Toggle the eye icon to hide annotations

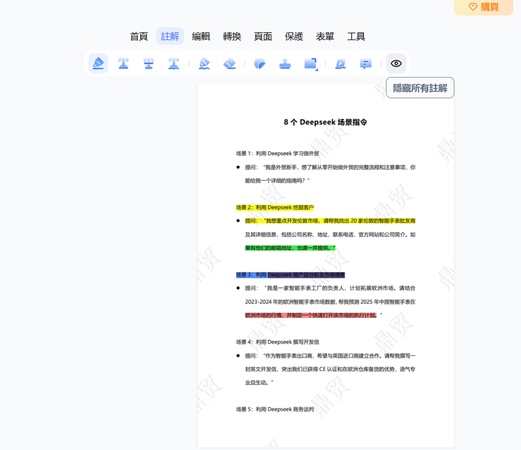[396, 63]
